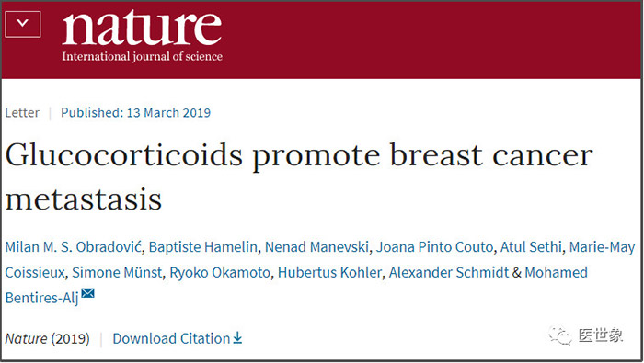The height and width of the screenshot is (363, 644).
Task: Open author Ryoko Okamoto
Action: pos(220,272)
